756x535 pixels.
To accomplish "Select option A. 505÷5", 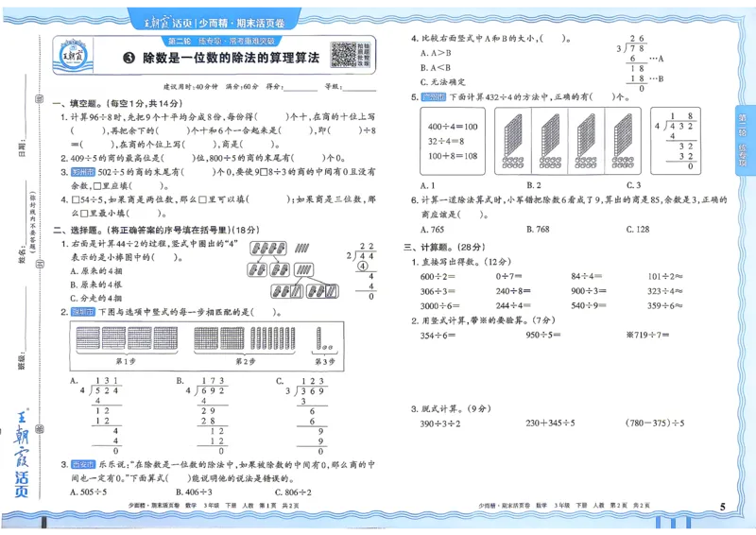I will pos(88,492).
